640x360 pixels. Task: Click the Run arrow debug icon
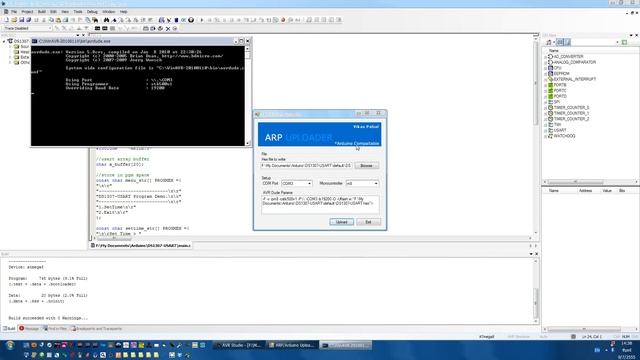coord(202,20)
